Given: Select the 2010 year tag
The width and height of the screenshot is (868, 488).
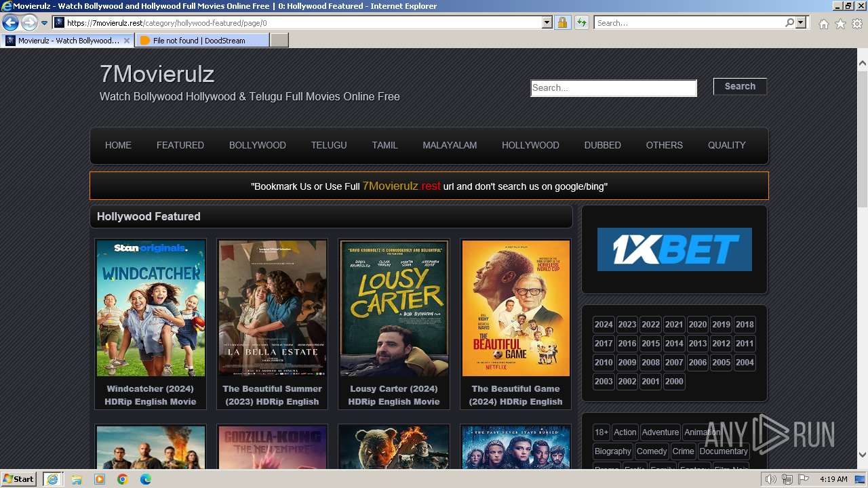Looking at the screenshot, I should click(x=604, y=363).
